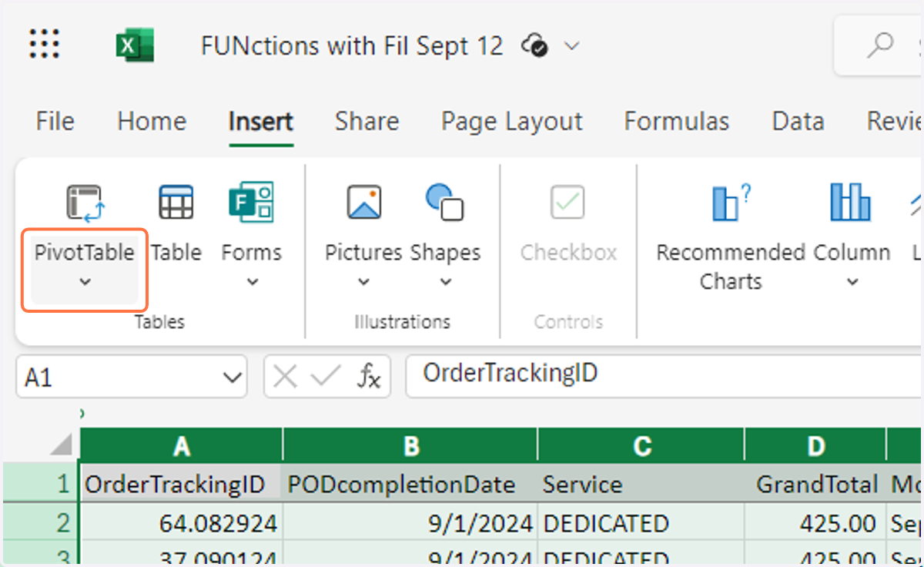Image resolution: width=924 pixels, height=567 pixels.
Task: Click the GrandTotal header cell
Action: (x=815, y=484)
